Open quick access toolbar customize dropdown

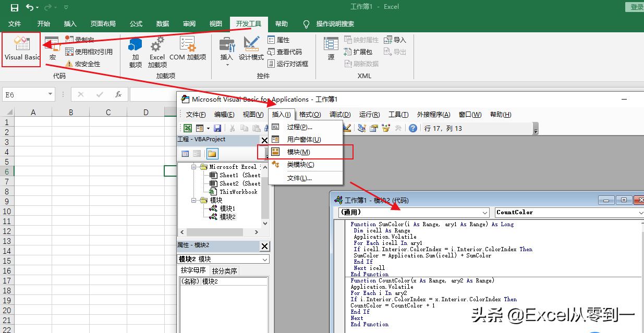tap(66, 7)
